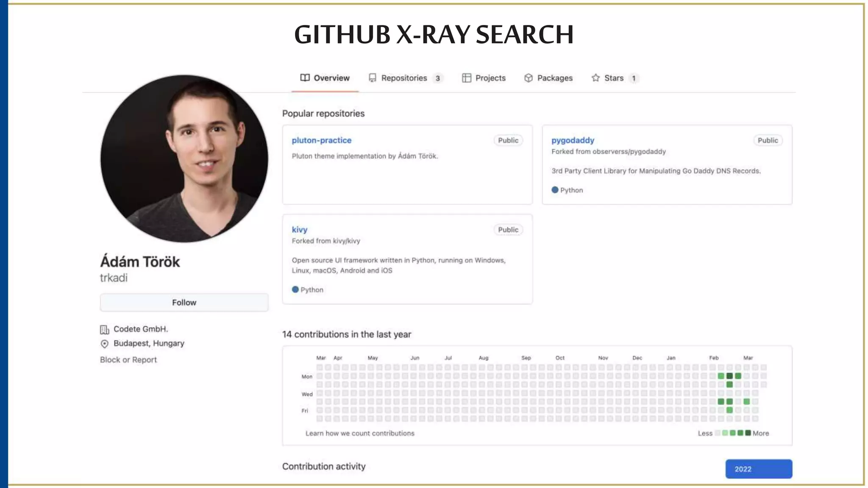Open Learn how we count contributions

click(x=360, y=433)
